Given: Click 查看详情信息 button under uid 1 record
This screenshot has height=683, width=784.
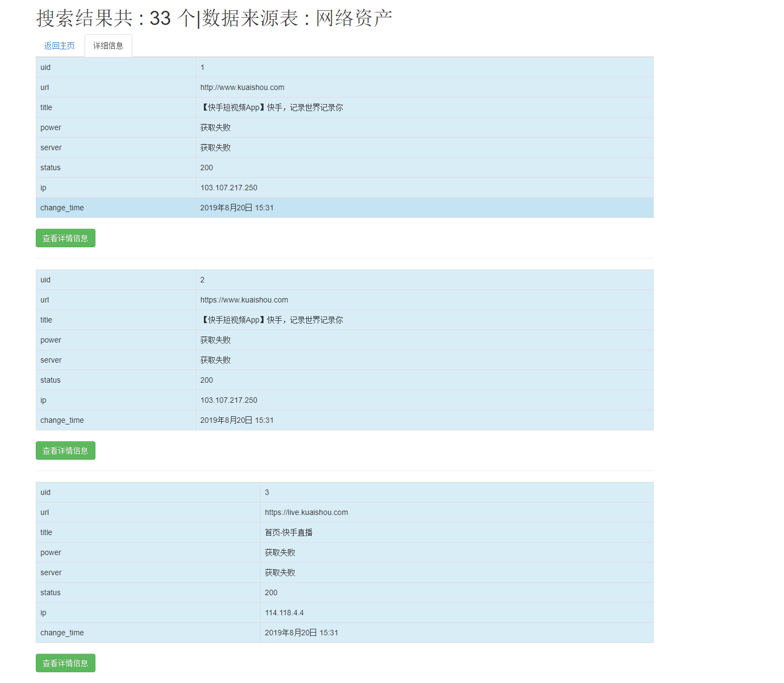Looking at the screenshot, I should [66, 238].
